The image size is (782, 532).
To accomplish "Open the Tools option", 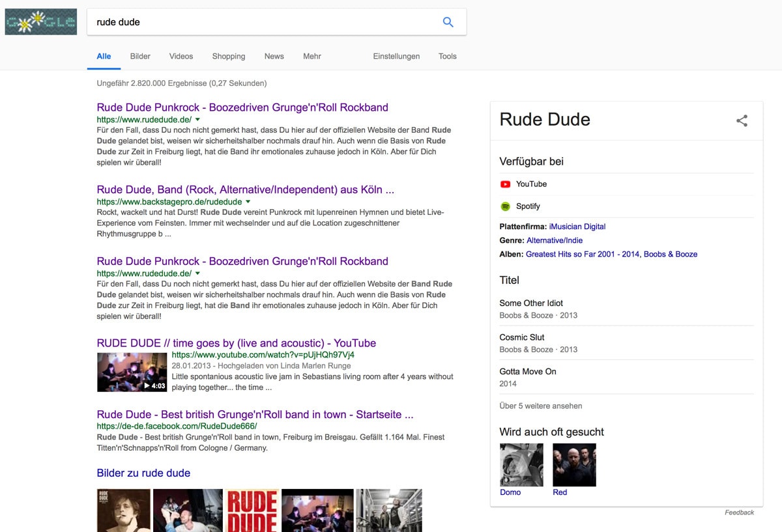I will pyautogui.click(x=448, y=56).
